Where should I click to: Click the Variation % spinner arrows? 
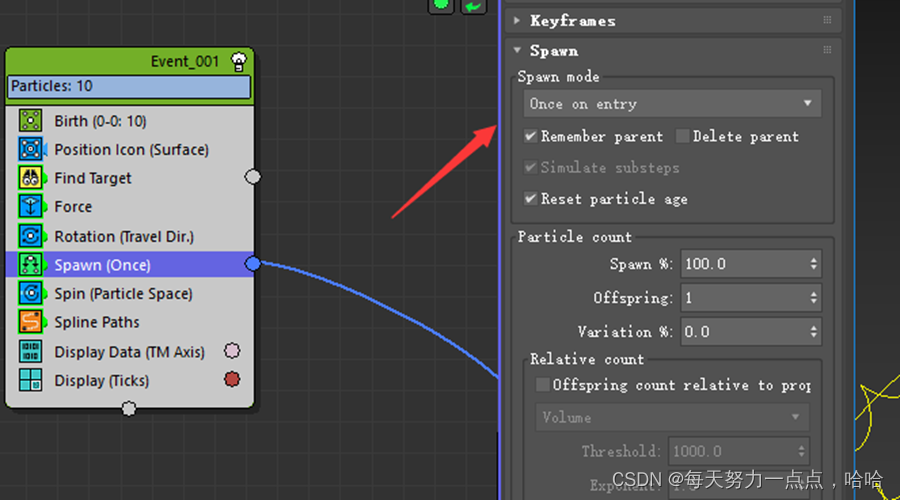point(813,332)
